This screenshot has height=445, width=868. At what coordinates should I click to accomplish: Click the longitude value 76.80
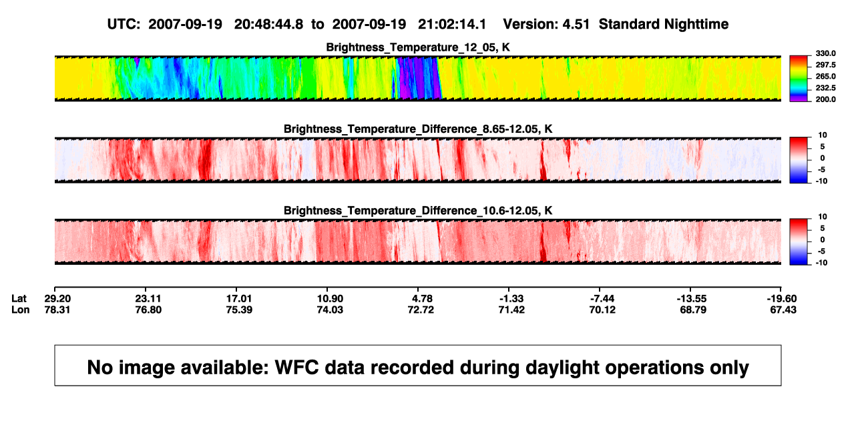[148, 310]
